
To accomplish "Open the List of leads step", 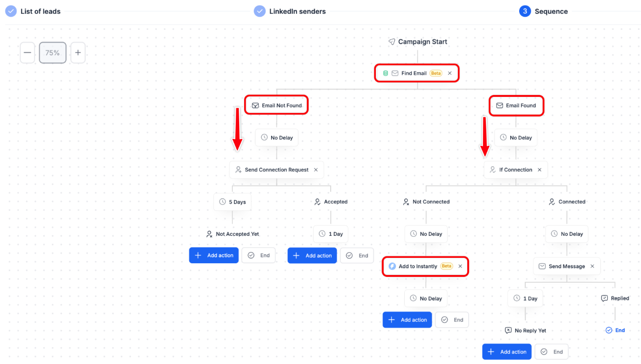I will pyautogui.click(x=33, y=11).
